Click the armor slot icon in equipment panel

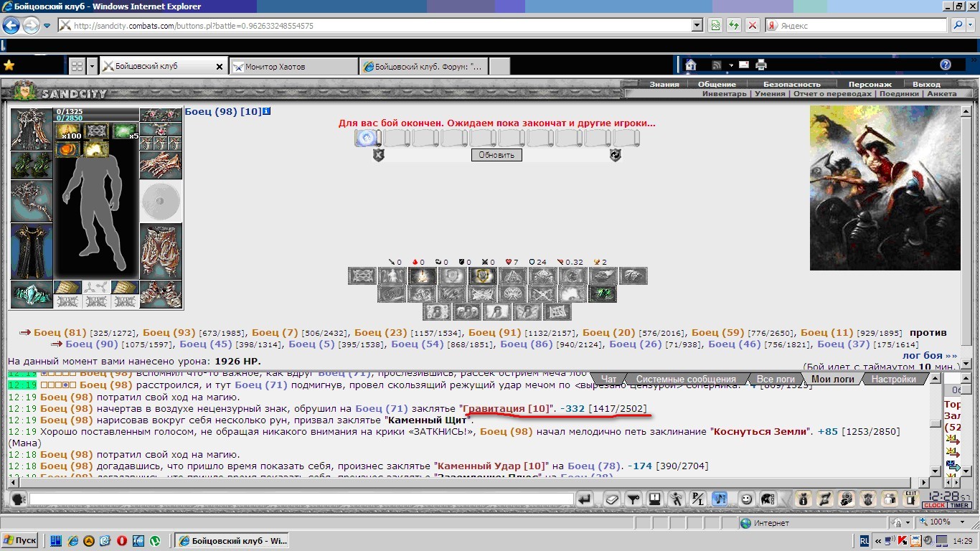31,129
